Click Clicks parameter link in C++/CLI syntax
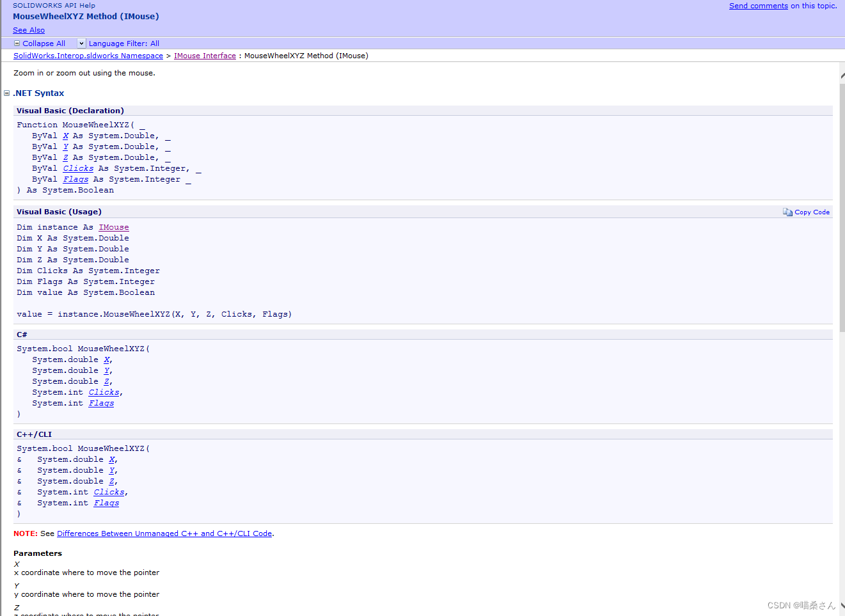The image size is (845, 616). coord(109,492)
